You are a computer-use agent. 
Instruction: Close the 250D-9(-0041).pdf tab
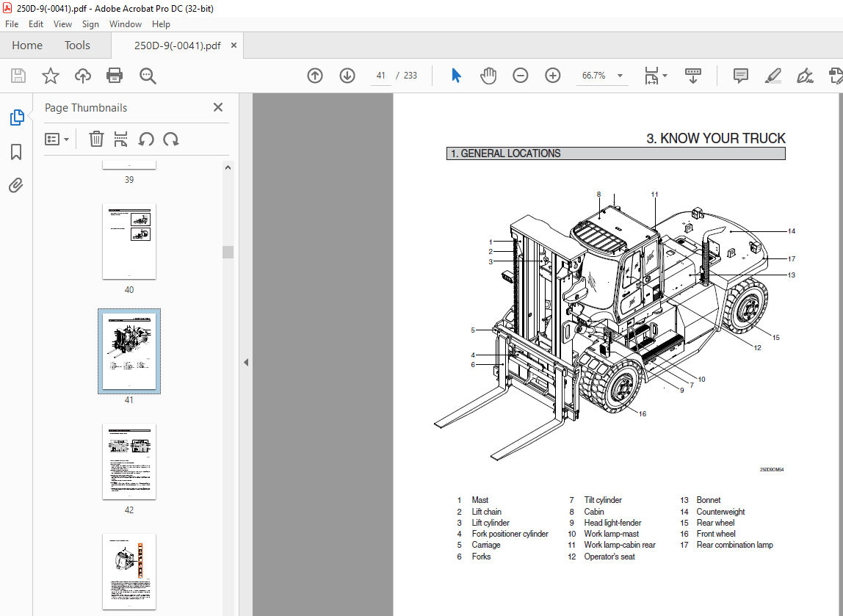[234, 45]
